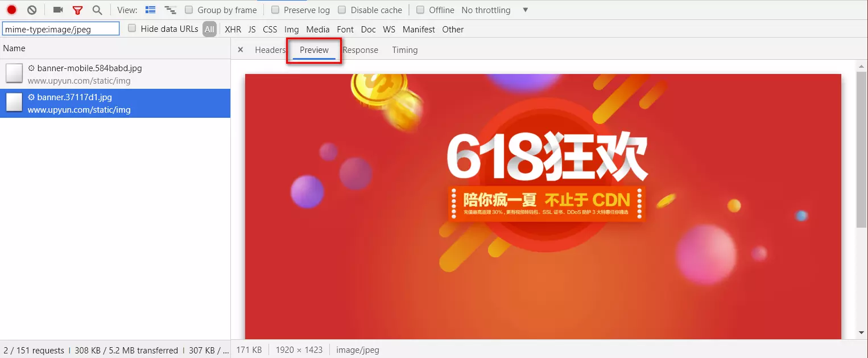Image resolution: width=868 pixels, height=358 pixels.
Task: Select the banner-mobile.584babd.jpg request
Action: [115, 74]
